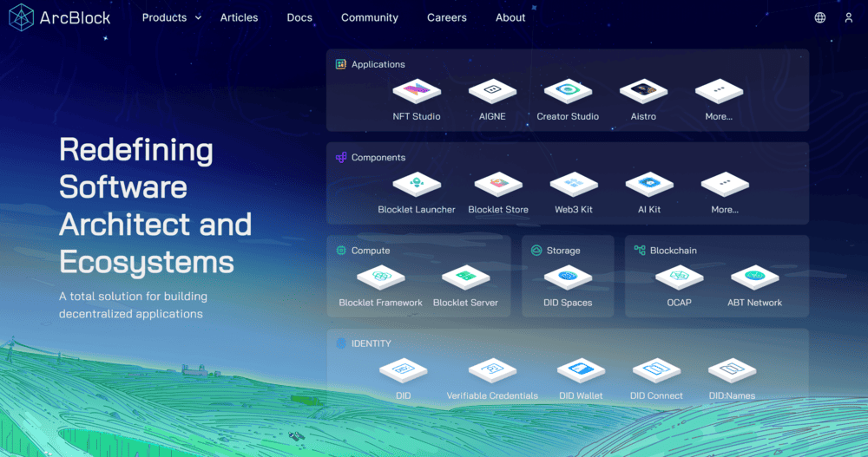Open the DID Wallet tile icon
Screen dimensions: 868x457
[581, 370]
